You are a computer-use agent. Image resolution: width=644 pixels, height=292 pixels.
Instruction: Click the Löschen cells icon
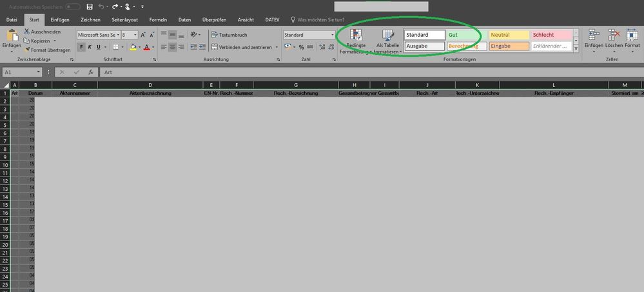(614, 40)
